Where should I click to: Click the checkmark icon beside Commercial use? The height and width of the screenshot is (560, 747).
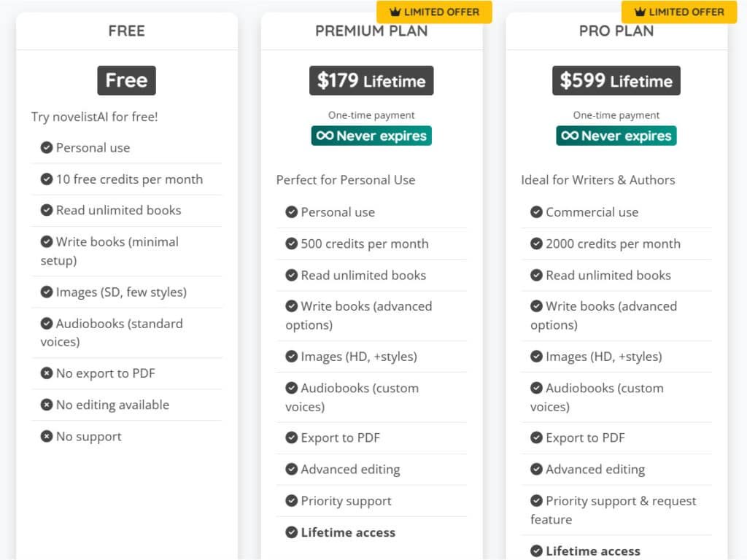click(x=537, y=212)
